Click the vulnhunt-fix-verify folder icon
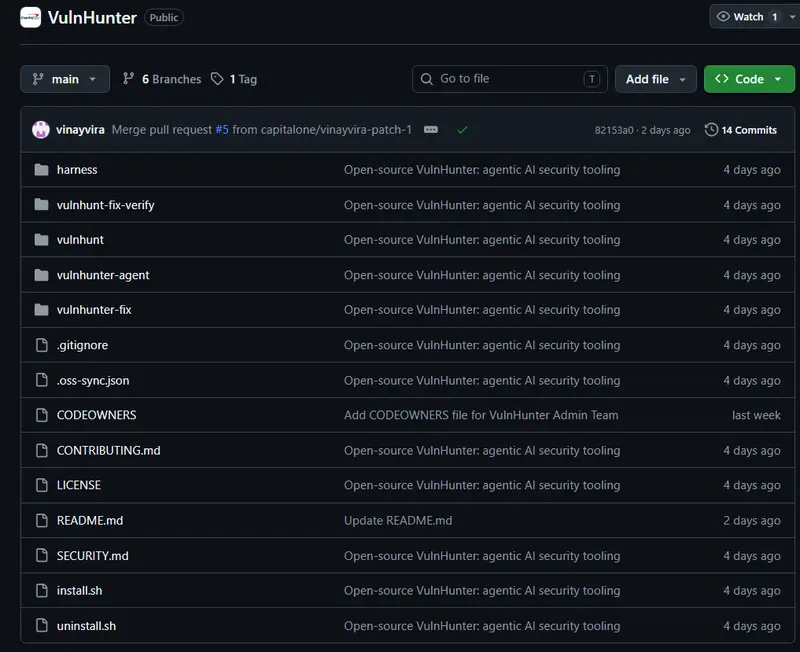Viewport: 800px width, 652px height. (41, 205)
